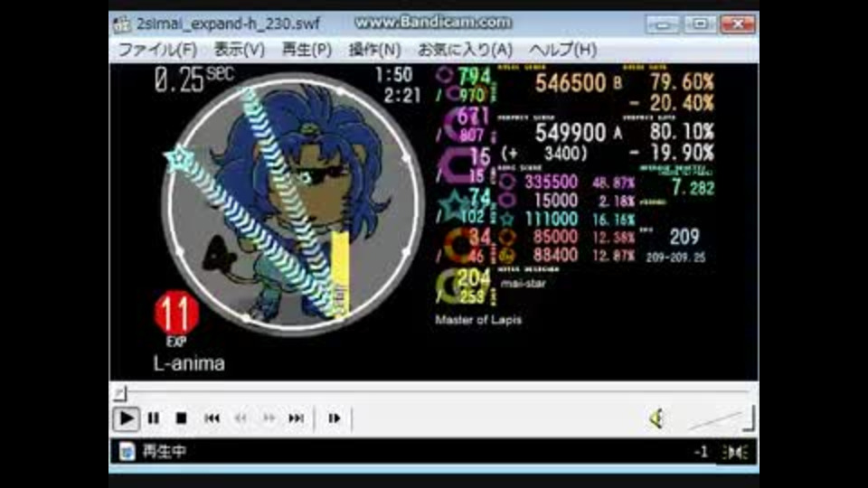The height and width of the screenshot is (488, 868).
Task: Click the 7.282 value
Action: click(x=693, y=188)
